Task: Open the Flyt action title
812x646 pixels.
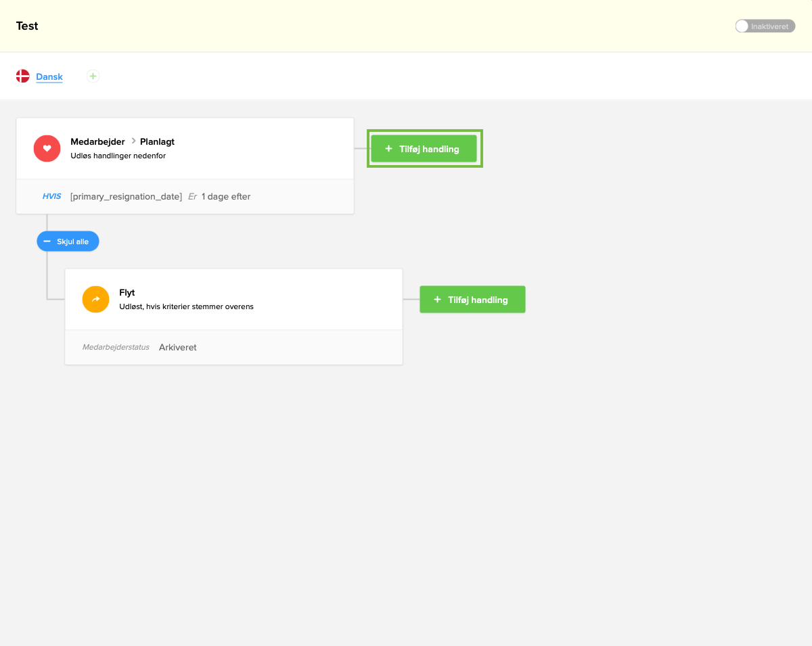Action: pyautogui.click(x=127, y=293)
